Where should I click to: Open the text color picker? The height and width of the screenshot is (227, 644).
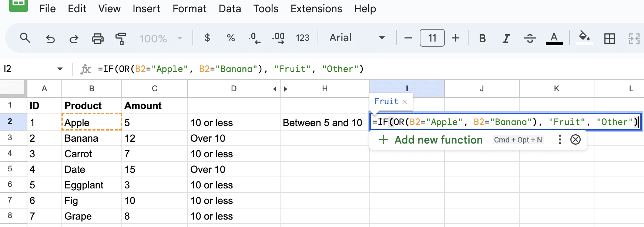[x=554, y=38]
